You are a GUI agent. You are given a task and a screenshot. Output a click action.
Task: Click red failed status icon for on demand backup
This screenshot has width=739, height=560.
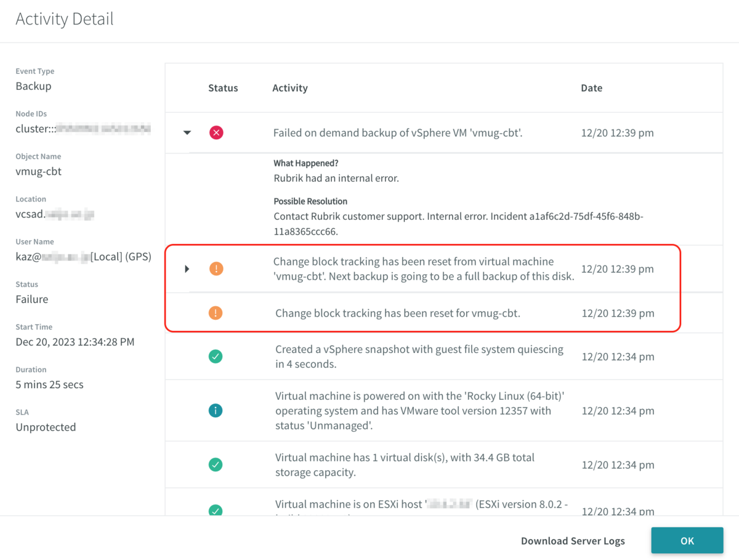[216, 132]
